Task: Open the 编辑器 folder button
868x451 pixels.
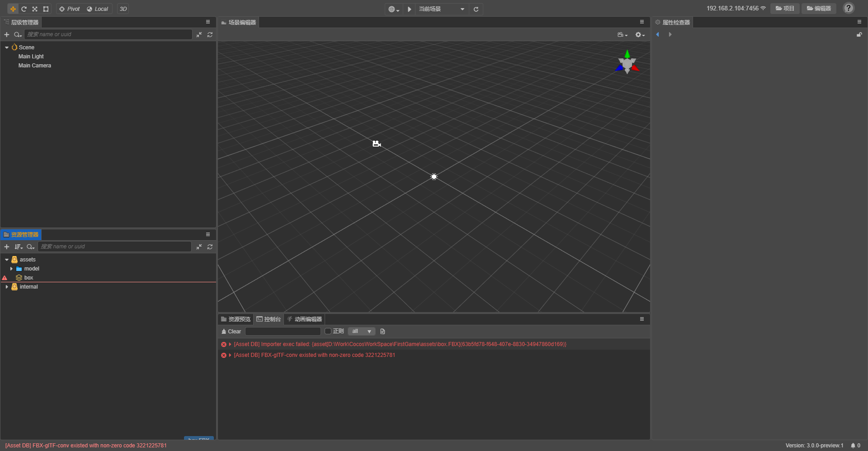Action: click(x=819, y=9)
